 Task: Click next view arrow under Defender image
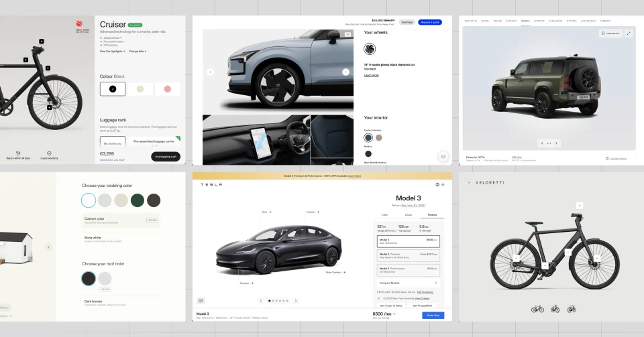click(557, 143)
